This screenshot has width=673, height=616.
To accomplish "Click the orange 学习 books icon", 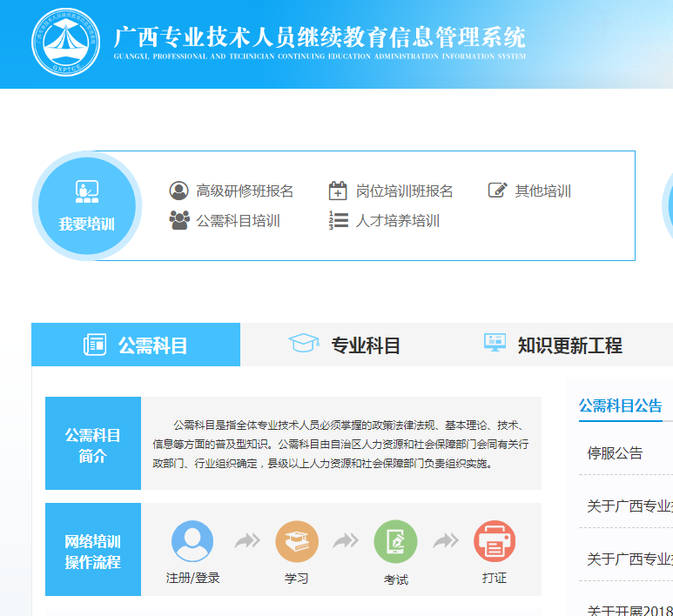I will (x=297, y=541).
